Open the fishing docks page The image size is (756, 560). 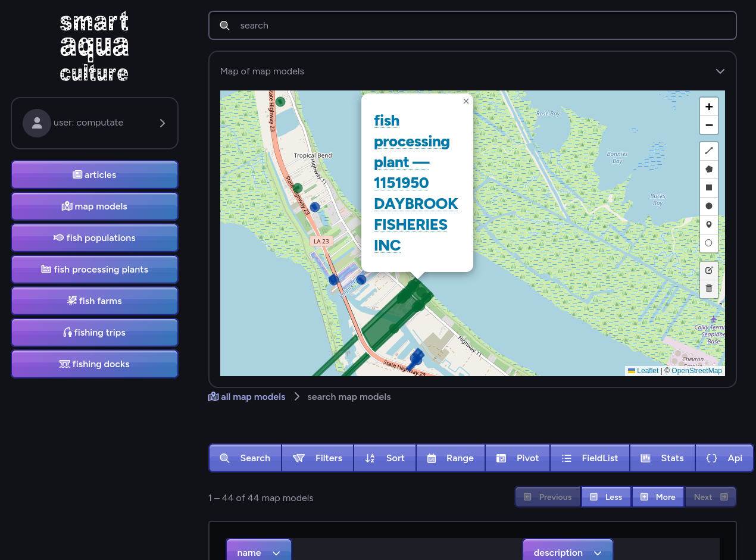[x=94, y=364]
